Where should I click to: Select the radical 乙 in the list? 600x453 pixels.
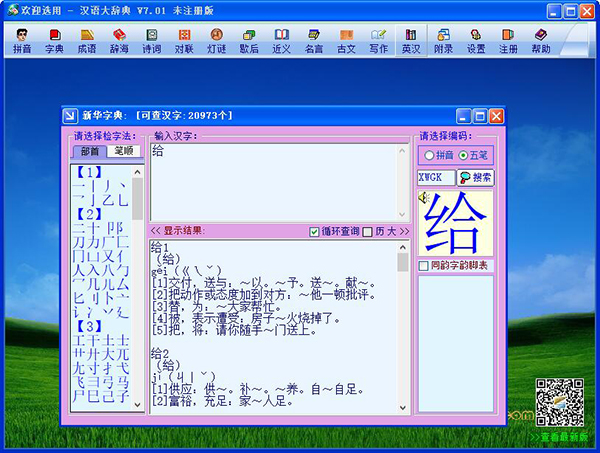coord(108,200)
